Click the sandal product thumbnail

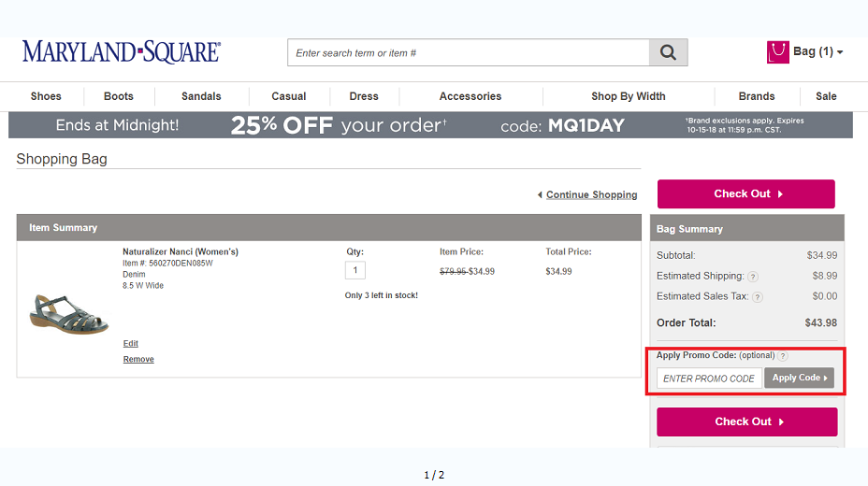[68, 314]
